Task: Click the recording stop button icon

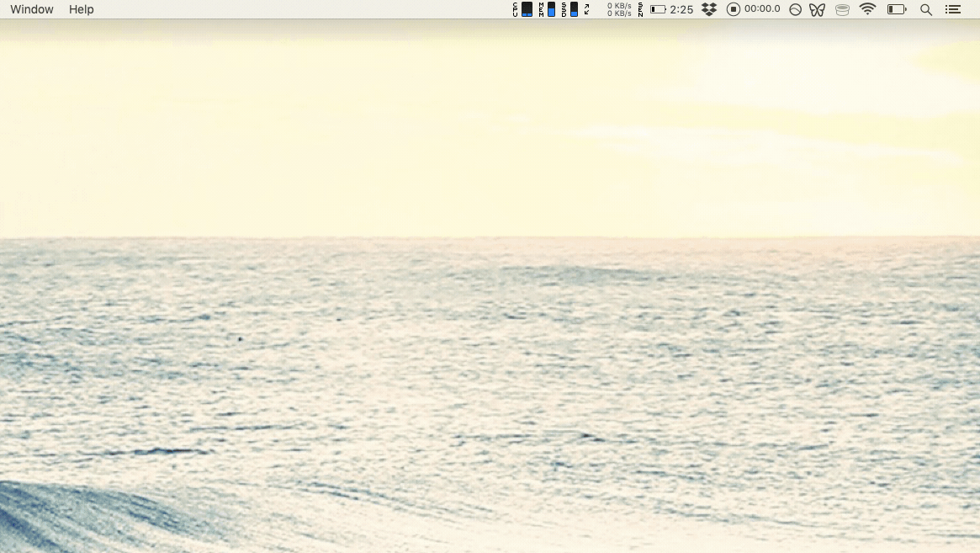Action: 734,9
